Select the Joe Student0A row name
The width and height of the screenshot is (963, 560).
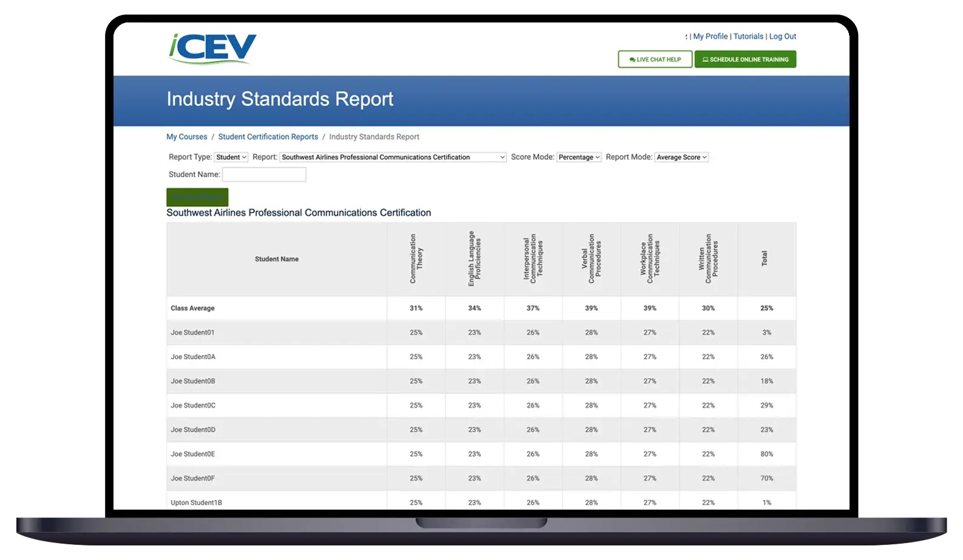tap(193, 357)
